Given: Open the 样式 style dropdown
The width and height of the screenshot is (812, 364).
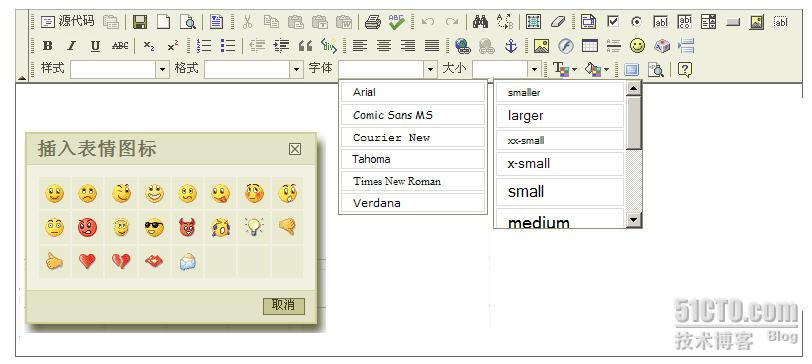Looking at the screenshot, I should click(x=120, y=69).
